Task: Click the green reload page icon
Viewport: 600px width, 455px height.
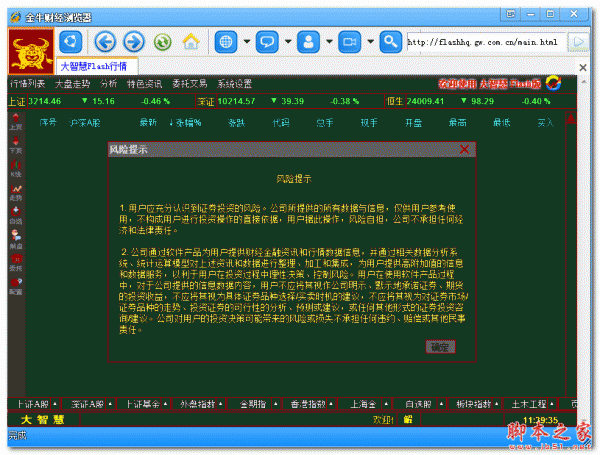Action: [162, 42]
